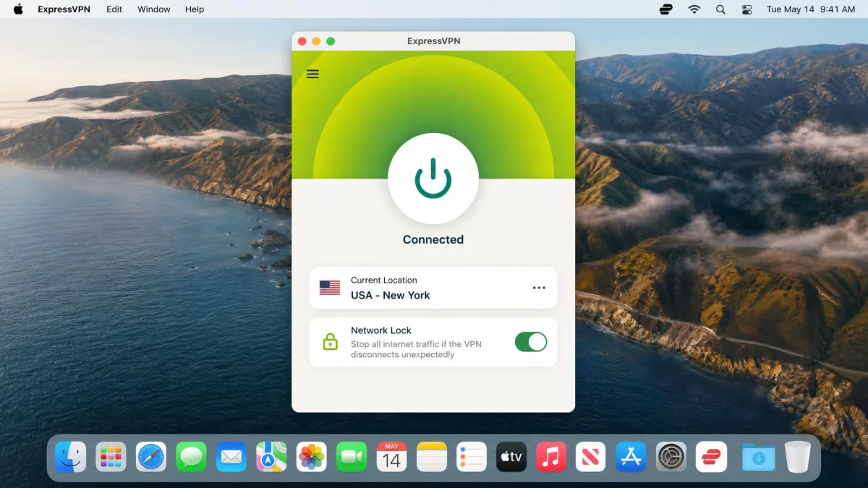Open Notes from the Dock

(x=432, y=457)
